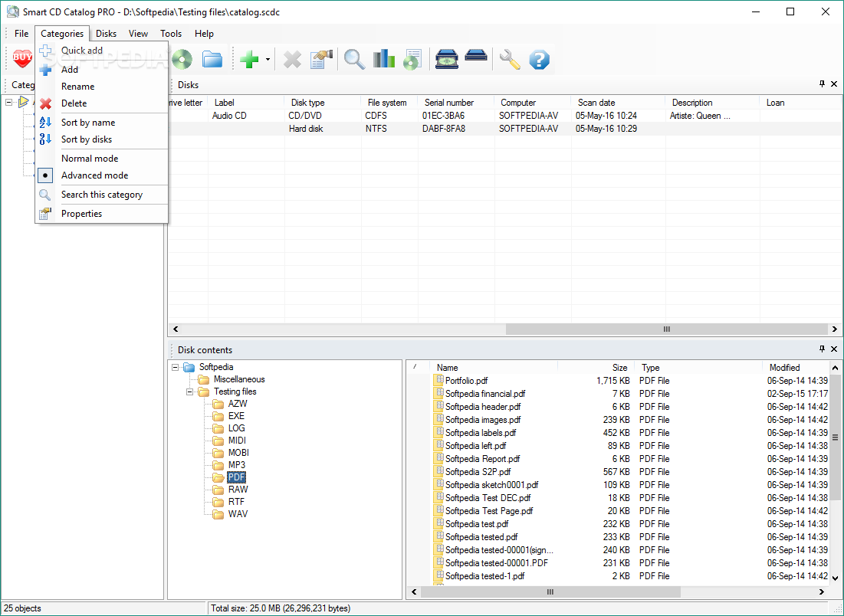
Task: Click the open CD tray eject icon
Action: pyautogui.click(x=447, y=59)
